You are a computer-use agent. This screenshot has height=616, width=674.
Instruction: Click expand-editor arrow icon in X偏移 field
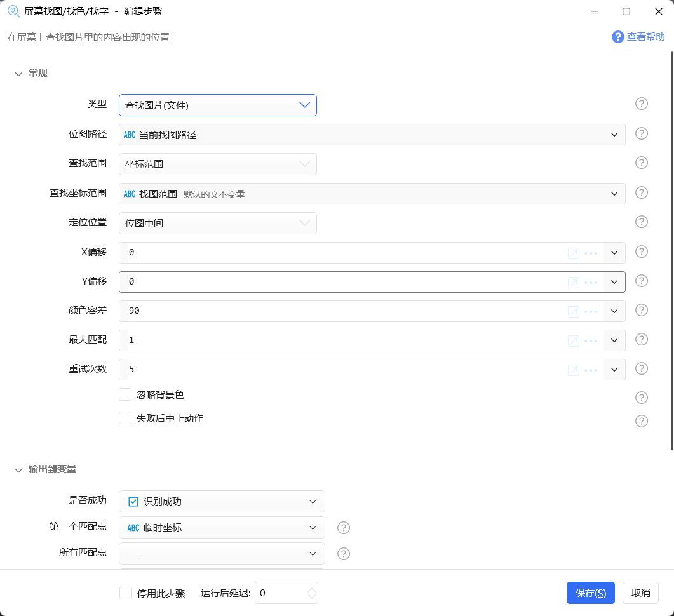[x=573, y=253]
